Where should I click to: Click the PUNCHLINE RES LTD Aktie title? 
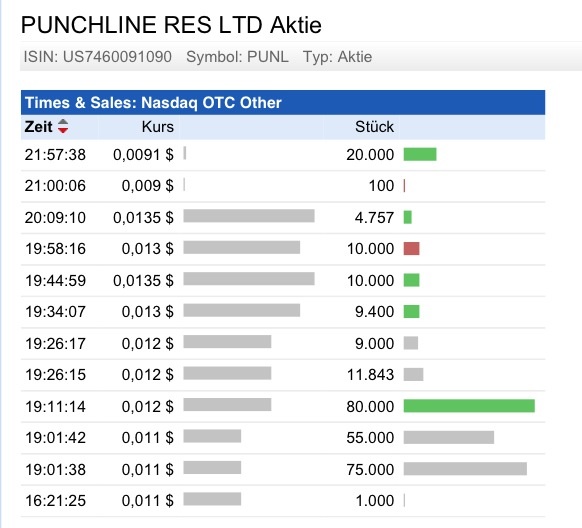(x=171, y=25)
